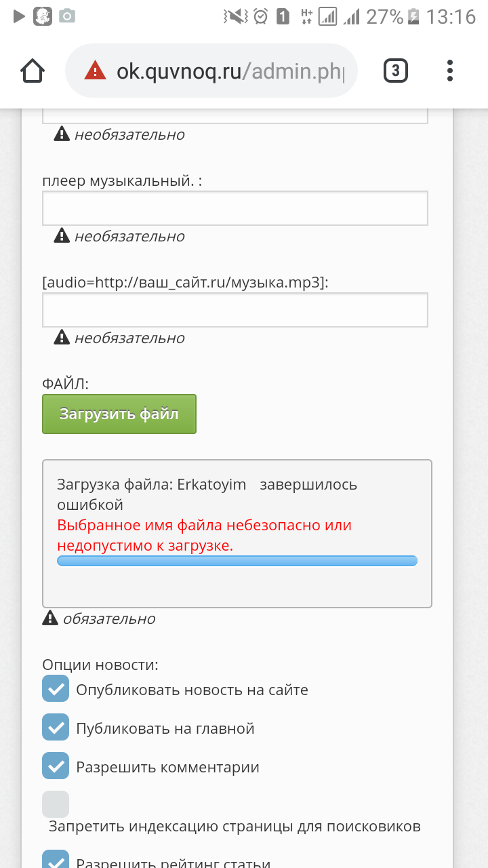Focus the audio mp3 link input field
Image resolution: width=488 pixels, height=868 pixels.
pos(235,310)
